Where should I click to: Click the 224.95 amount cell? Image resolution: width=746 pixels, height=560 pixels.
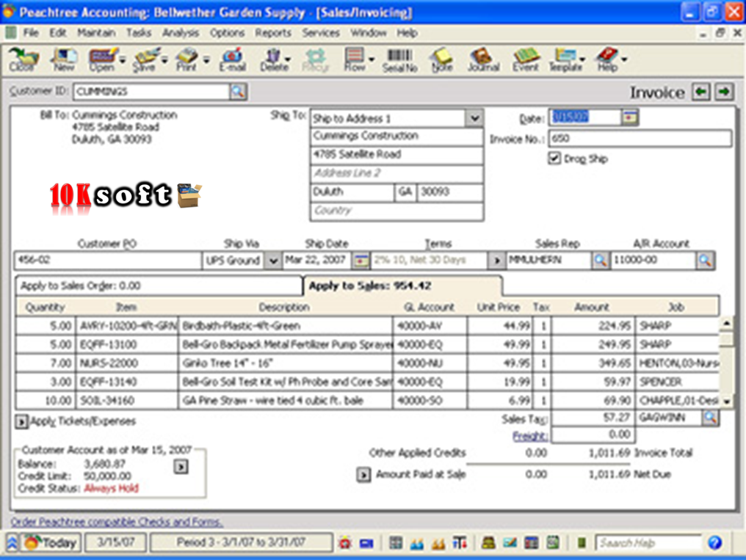click(593, 326)
